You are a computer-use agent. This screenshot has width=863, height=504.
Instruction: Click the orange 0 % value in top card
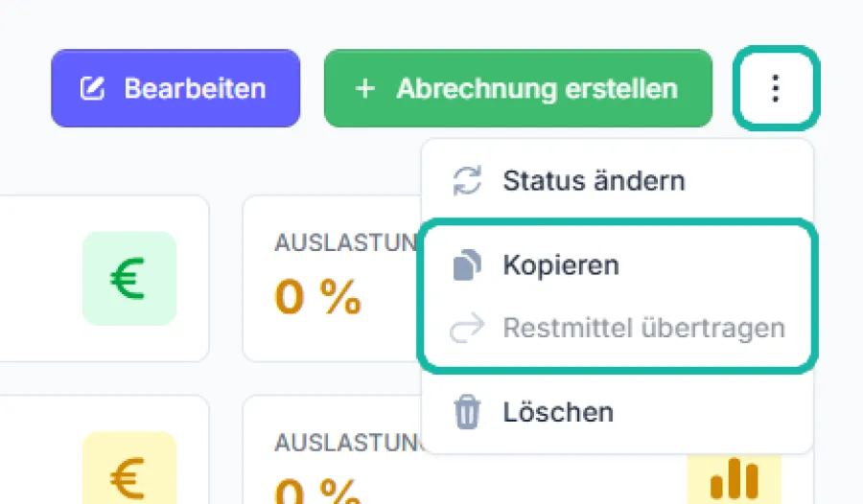tap(318, 297)
